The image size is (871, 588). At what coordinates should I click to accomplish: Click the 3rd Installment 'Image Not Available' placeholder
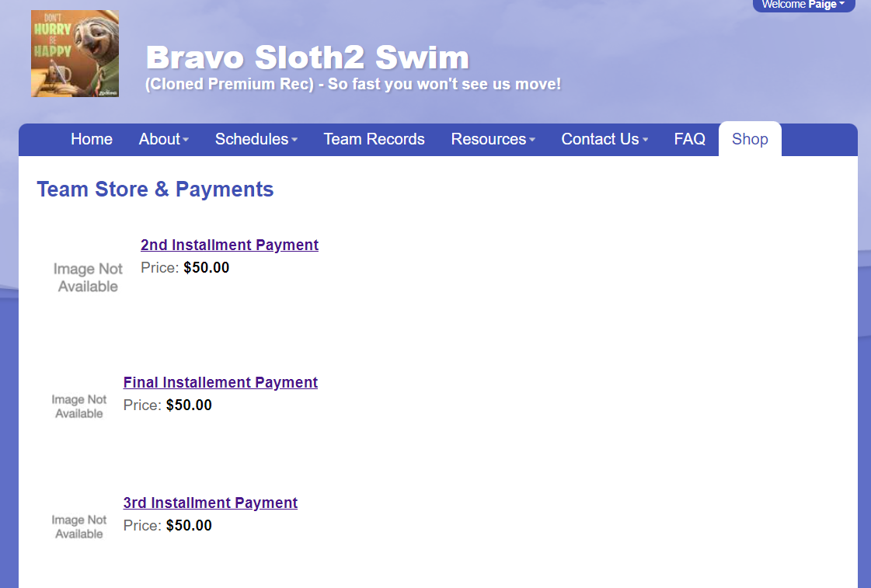point(78,525)
